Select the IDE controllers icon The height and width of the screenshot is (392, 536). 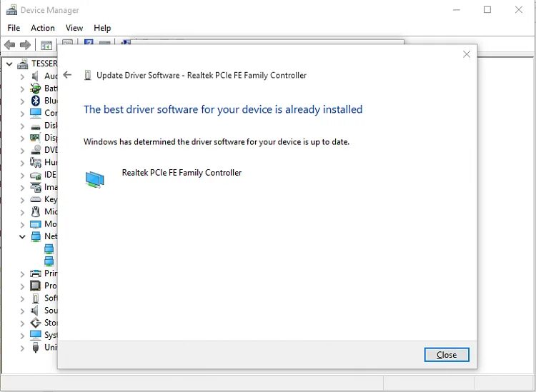pos(35,175)
